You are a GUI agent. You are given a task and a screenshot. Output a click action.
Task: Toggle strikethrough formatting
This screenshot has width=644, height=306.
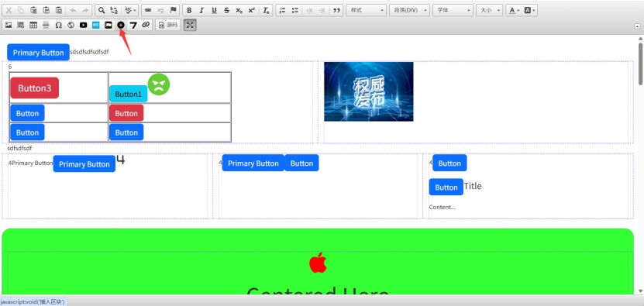click(x=227, y=10)
